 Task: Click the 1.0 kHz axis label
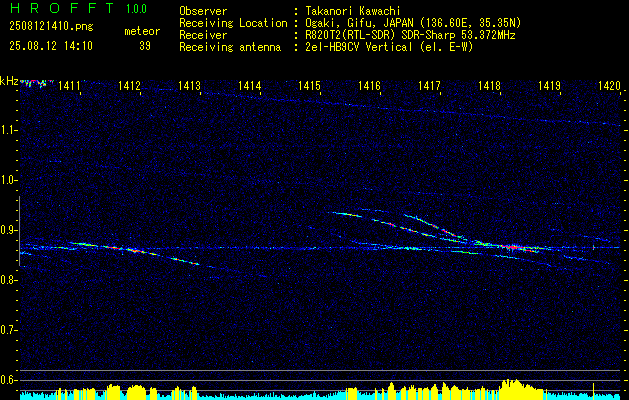pos(7,180)
